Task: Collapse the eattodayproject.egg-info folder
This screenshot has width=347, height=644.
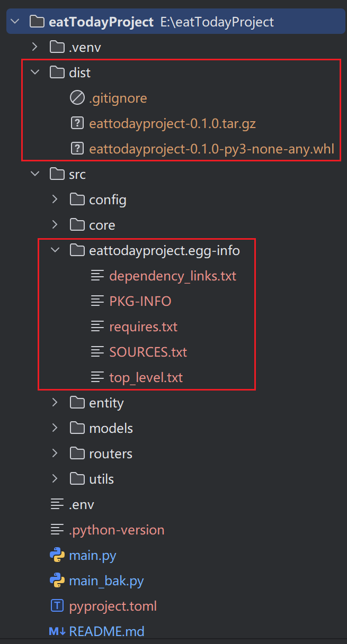Action: pyautogui.click(x=56, y=250)
